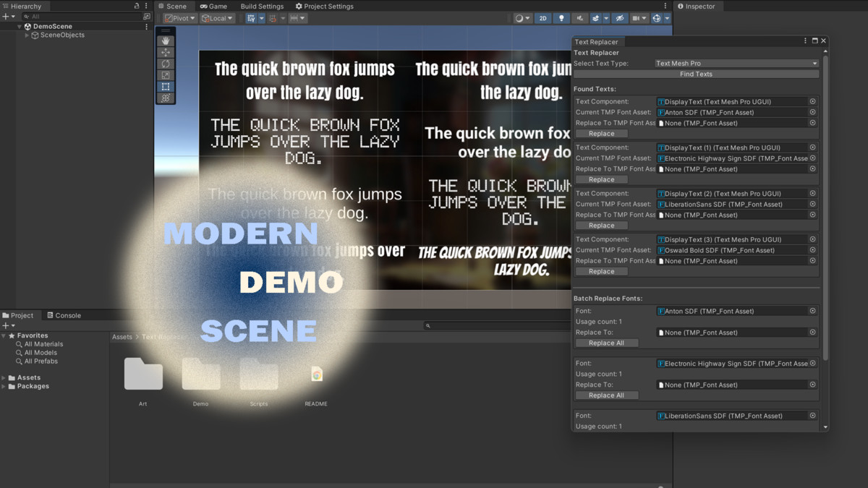Click the Hierarchy panel lock icon
Image resolution: width=868 pixels, height=488 pixels.
click(137, 6)
